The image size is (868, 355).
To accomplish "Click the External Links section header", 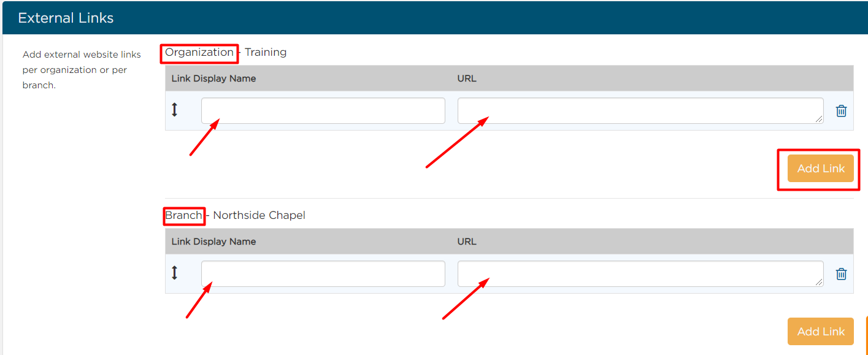I will coord(66,18).
